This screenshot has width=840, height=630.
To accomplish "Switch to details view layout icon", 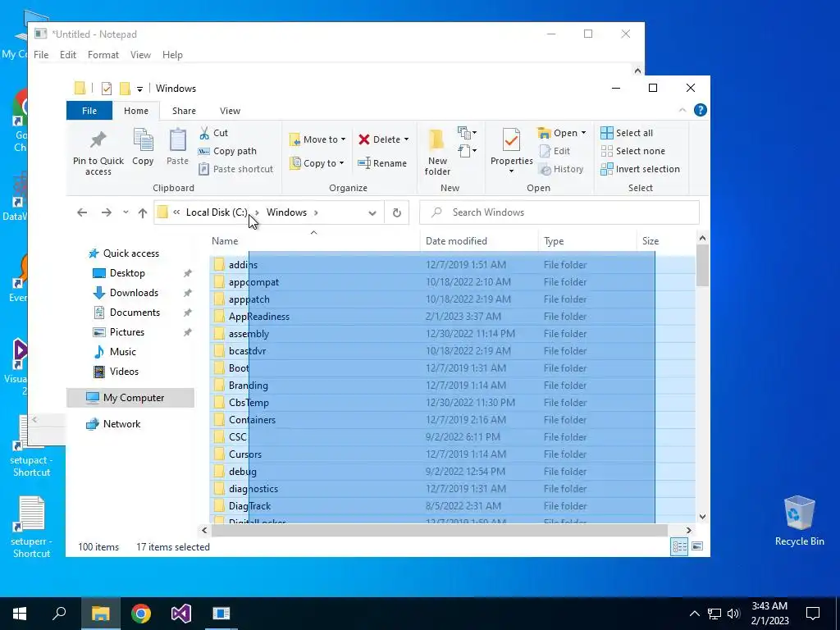I will pos(679,546).
